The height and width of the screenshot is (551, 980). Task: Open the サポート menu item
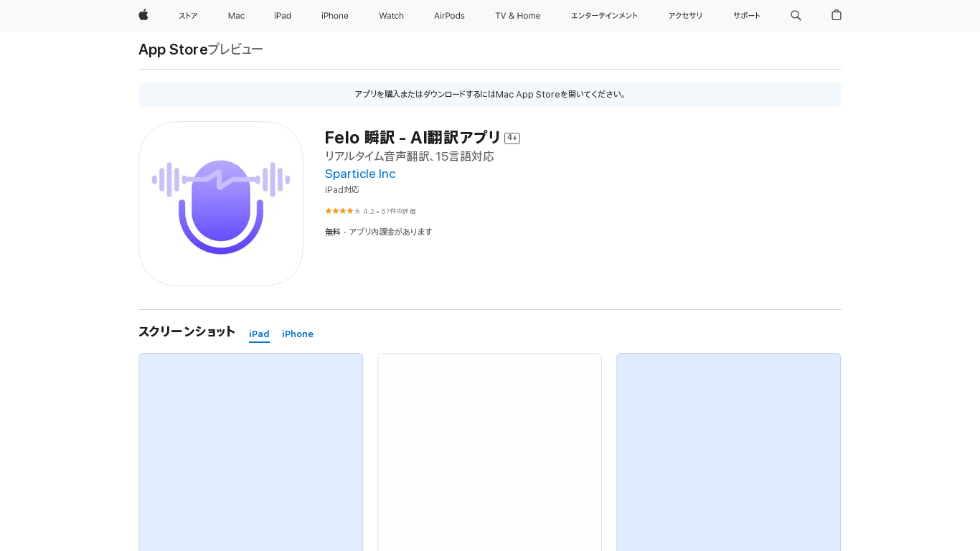click(747, 16)
